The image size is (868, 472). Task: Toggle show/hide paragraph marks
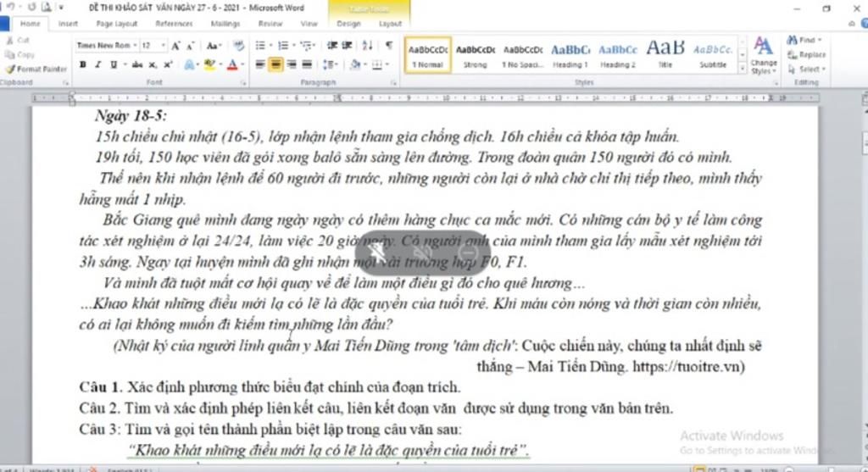click(x=388, y=46)
